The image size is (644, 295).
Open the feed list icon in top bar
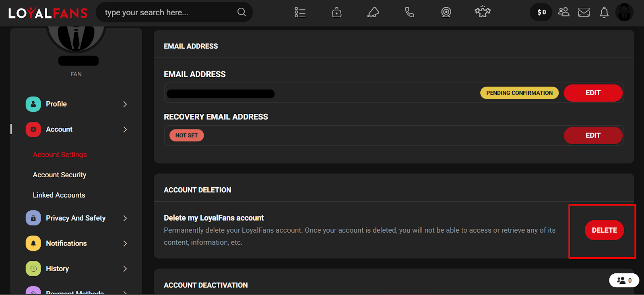(300, 12)
